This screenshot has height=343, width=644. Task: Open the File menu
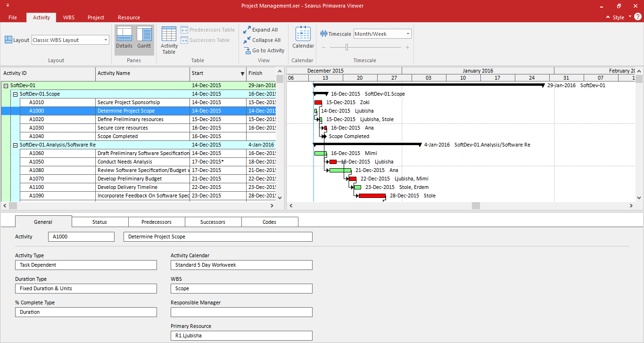(13, 17)
